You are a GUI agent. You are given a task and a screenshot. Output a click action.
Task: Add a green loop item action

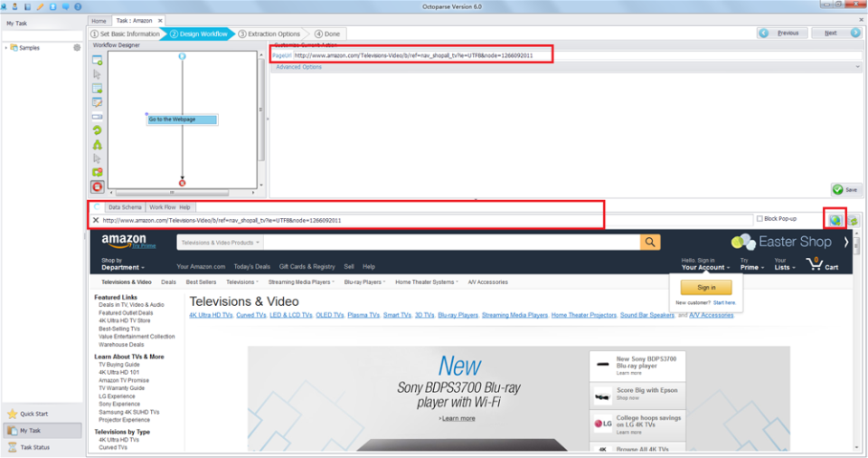(x=98, y=130)
